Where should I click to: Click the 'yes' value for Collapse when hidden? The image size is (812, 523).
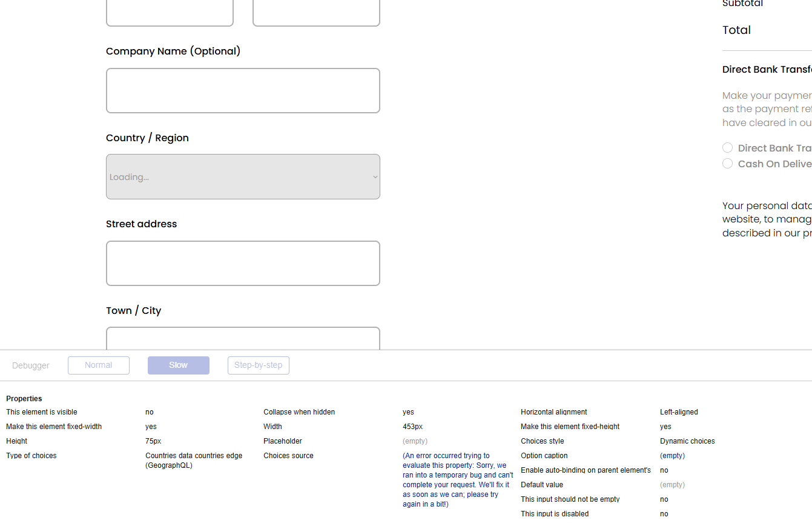pyautogui.click(x=409, y=412)
